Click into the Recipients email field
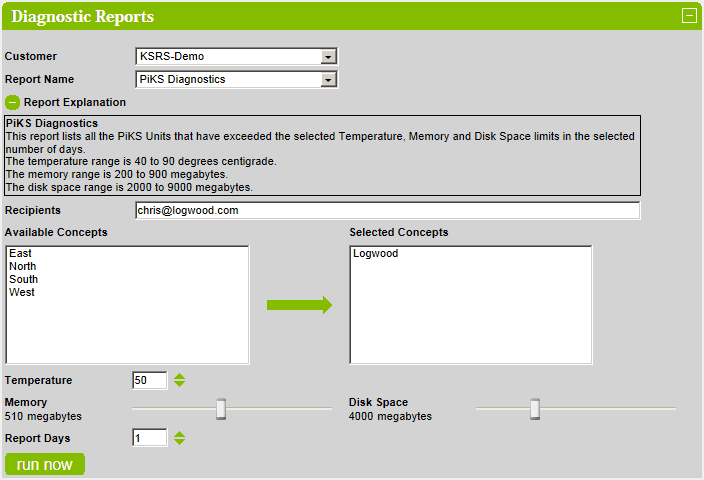 [x=386, y=211]
